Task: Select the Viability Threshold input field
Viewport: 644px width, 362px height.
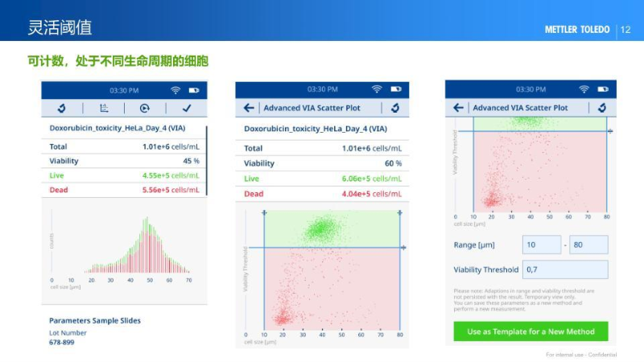Action: pos(565,269)
